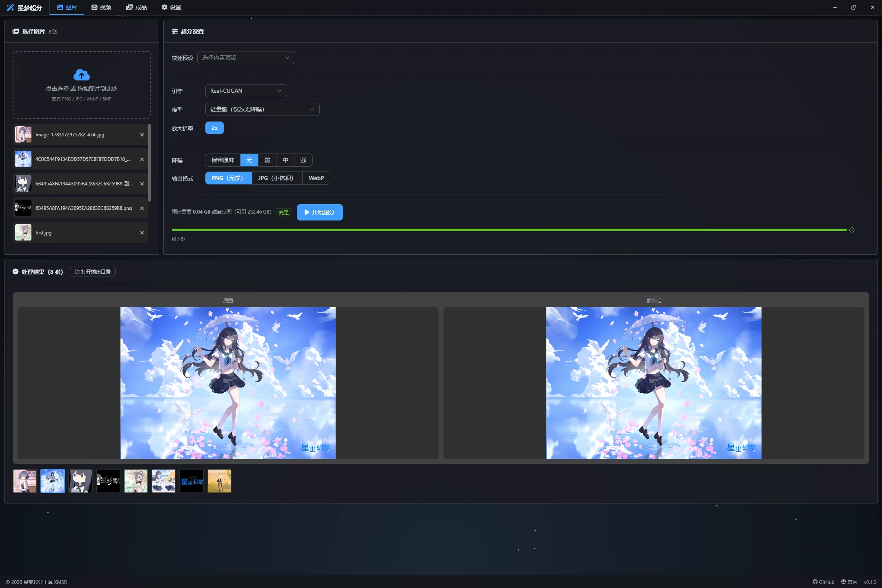Click the 原图 preview image

[228, 383]
